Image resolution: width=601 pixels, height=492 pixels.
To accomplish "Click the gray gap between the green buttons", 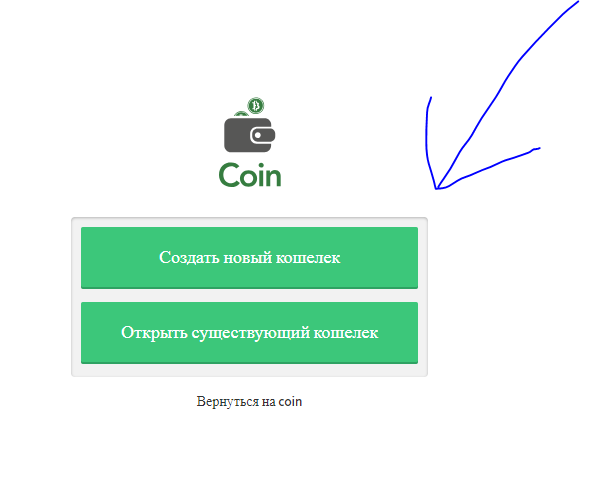I will coord(250,295).
